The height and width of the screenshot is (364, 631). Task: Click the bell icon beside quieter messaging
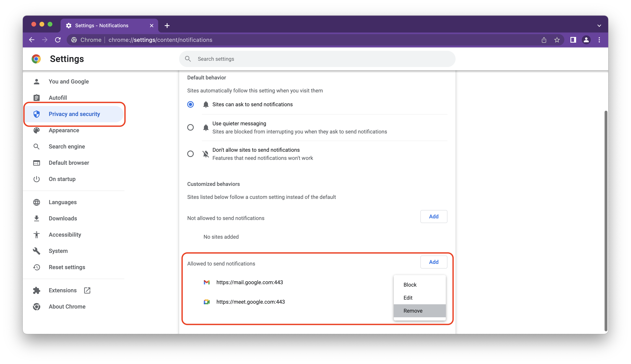point(206,128)
